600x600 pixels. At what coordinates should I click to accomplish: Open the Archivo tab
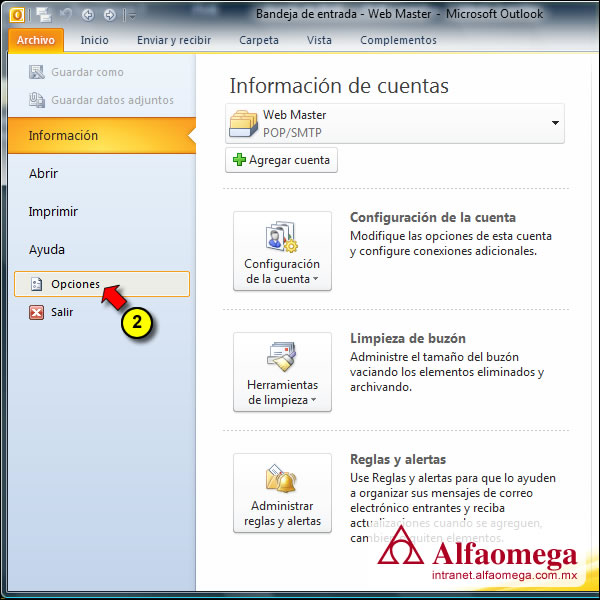tap(36, 40)
